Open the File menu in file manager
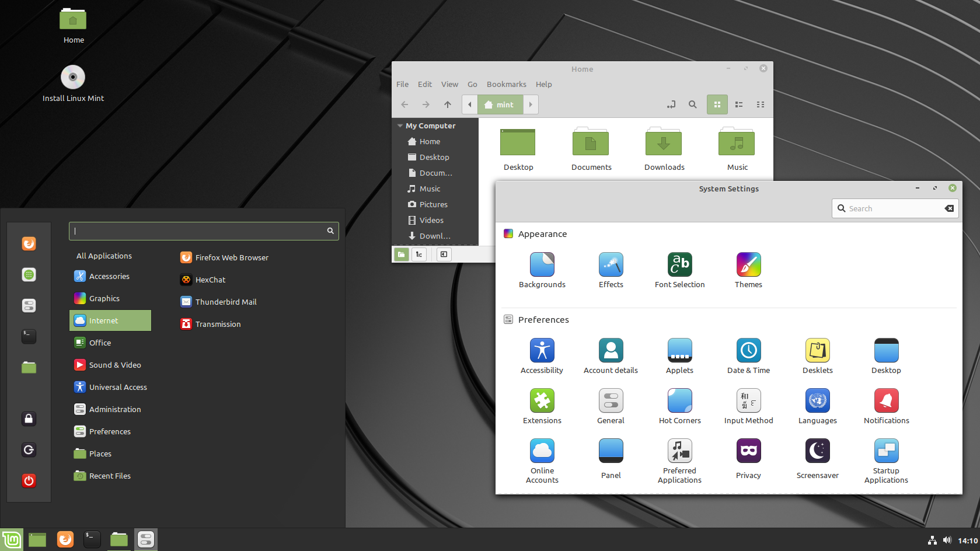Viewport: 980px width, 551px height. tap(403, 84)
